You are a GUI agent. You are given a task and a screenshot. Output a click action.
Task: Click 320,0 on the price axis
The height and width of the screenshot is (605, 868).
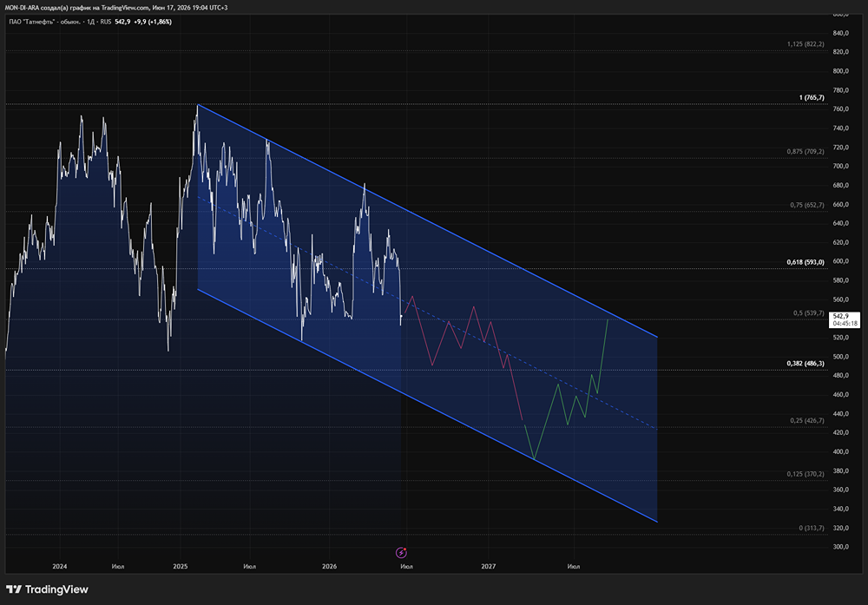(840, 528)
